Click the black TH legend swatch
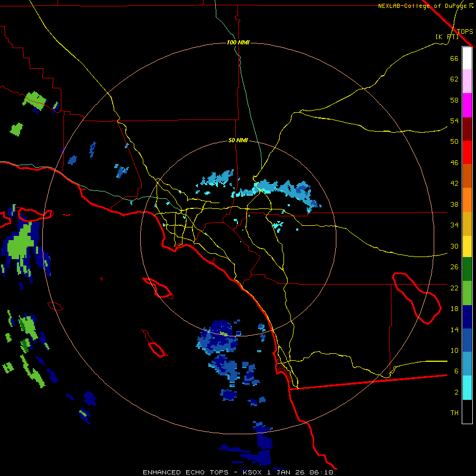 (x=467, y=411)
